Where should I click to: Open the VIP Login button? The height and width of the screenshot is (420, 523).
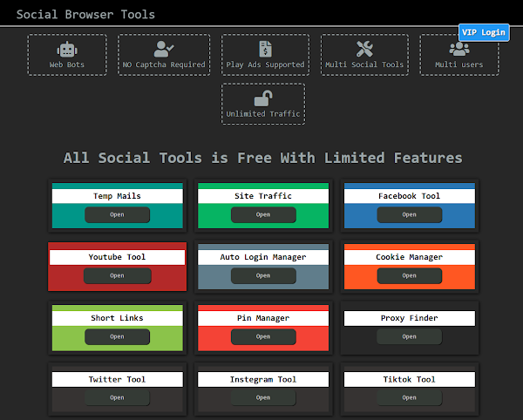tap(484, 32)
